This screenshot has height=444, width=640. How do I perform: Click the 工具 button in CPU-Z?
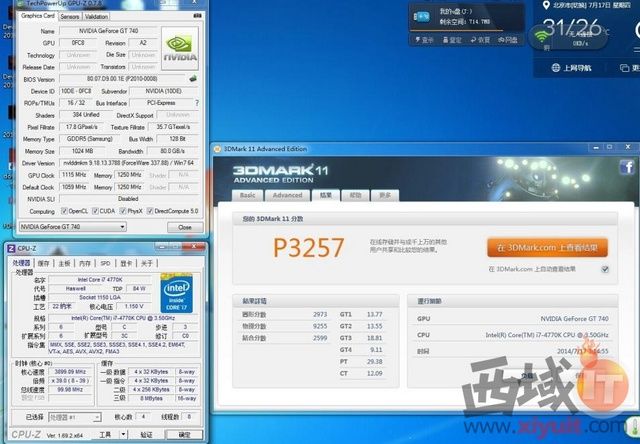(105, 435)
